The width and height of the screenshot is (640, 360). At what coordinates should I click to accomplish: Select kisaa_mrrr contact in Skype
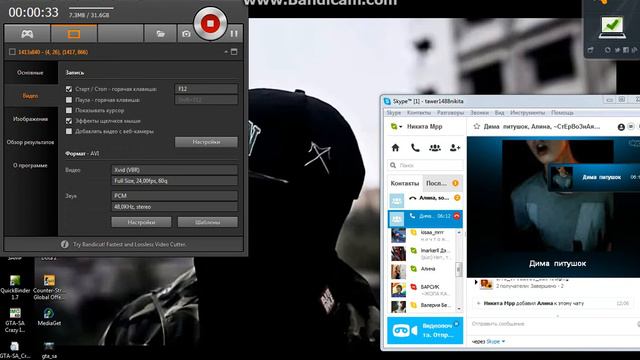tap(422, 236)
